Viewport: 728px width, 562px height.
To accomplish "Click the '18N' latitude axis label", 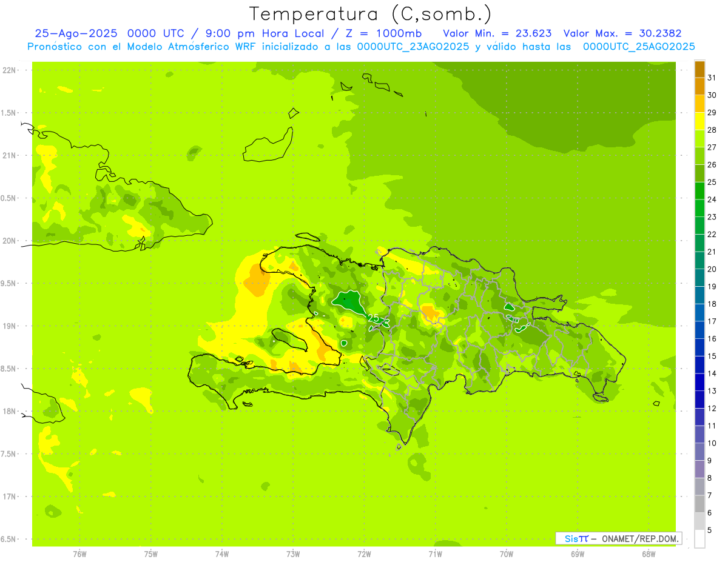I will click(9, 411).
